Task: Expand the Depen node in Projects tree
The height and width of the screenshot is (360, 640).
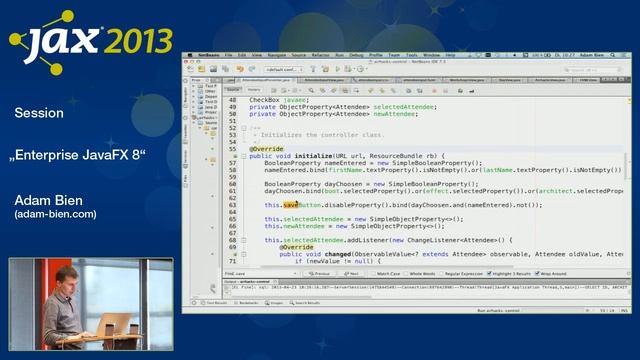Action: (193, 97)
